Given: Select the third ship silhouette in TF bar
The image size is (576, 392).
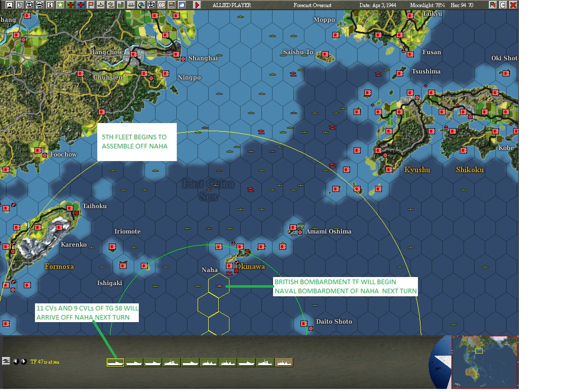Looking at the screenshot, I should pos(153,363).
